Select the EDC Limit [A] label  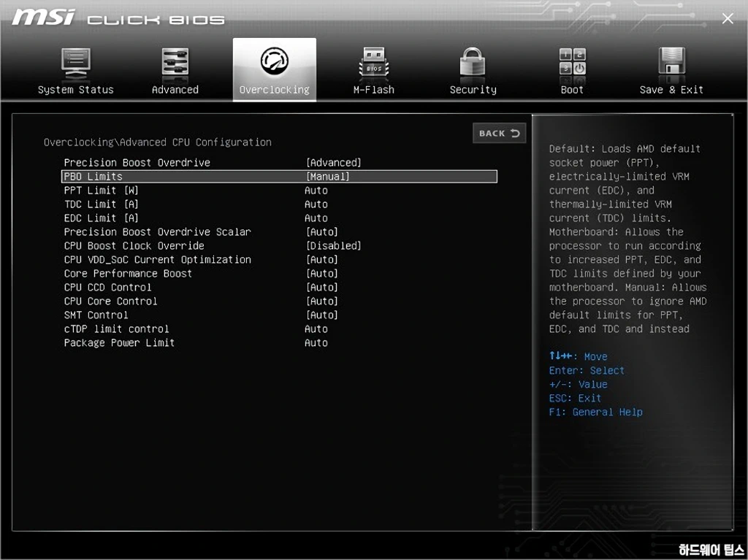pos(101,218)
